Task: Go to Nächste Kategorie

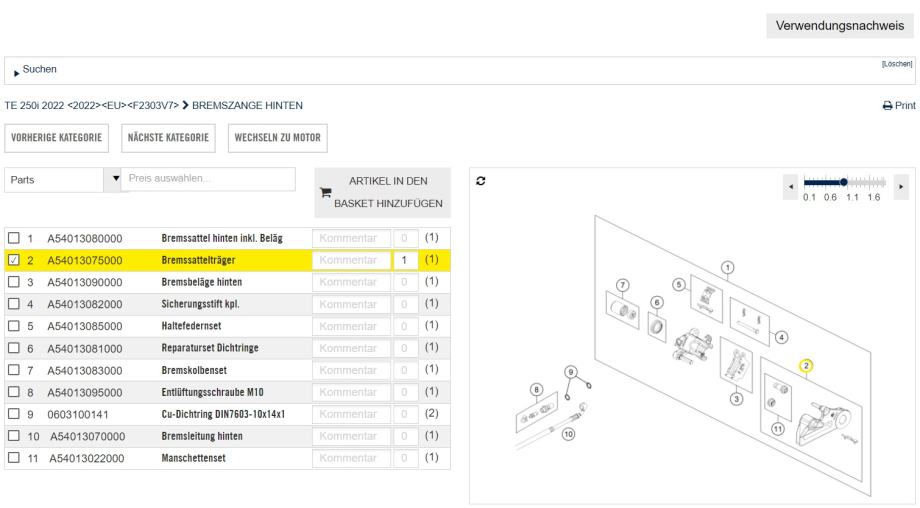Action: point(168,137)
